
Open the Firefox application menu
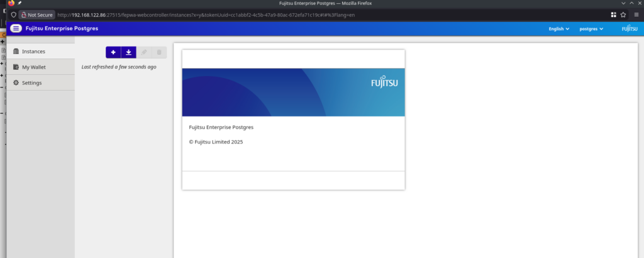[x=636, y=14]
